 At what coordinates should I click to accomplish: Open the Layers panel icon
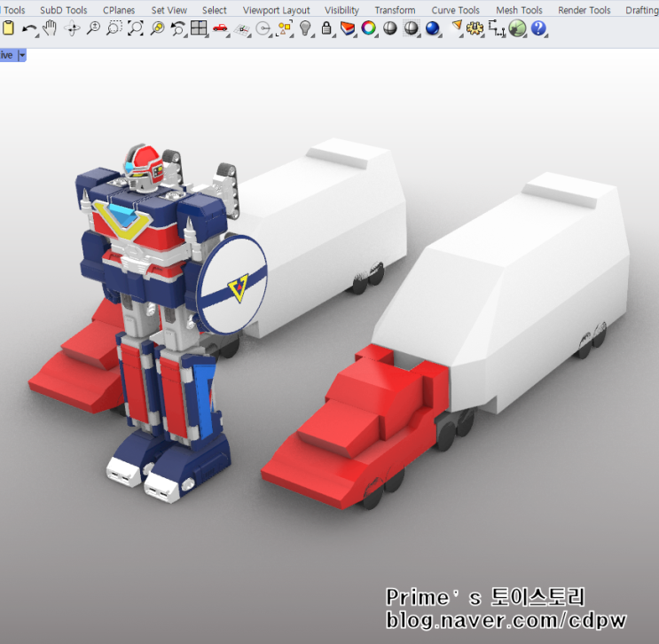tap(348, 28)
